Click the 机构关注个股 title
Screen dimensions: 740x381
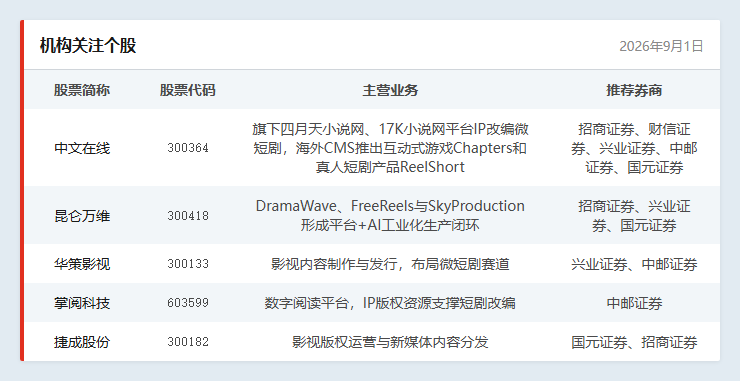88,46
